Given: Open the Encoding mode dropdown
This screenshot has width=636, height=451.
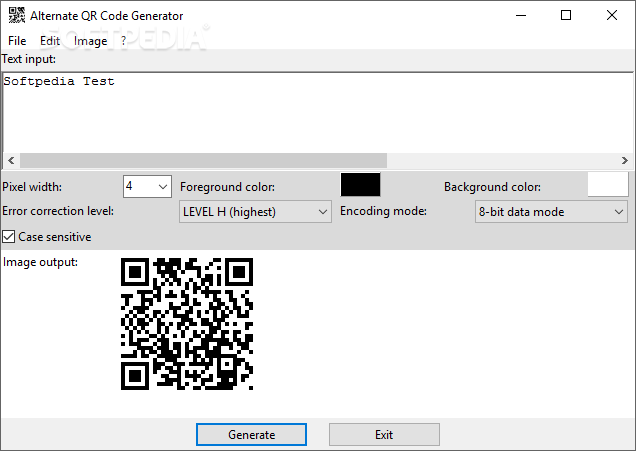Looking at the screenshot, I should pos(551,212).
